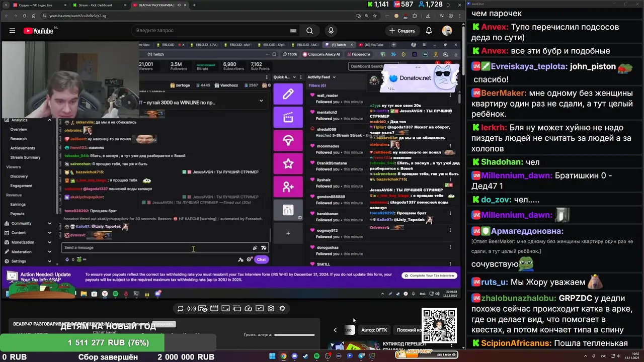The width and height of the screenshot is (644, 362).
Task: Click the YouTube search magnifier button
Action: (x=309, y=31)
